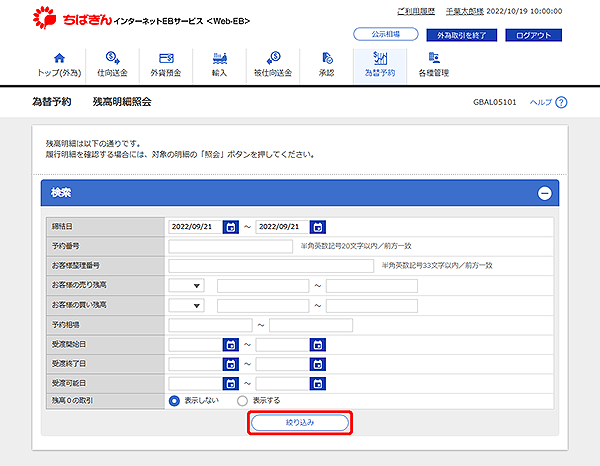Open お客様の買い残高 currency dropdown
Viewport: 600px width, 466px height.
click(186, 305)
